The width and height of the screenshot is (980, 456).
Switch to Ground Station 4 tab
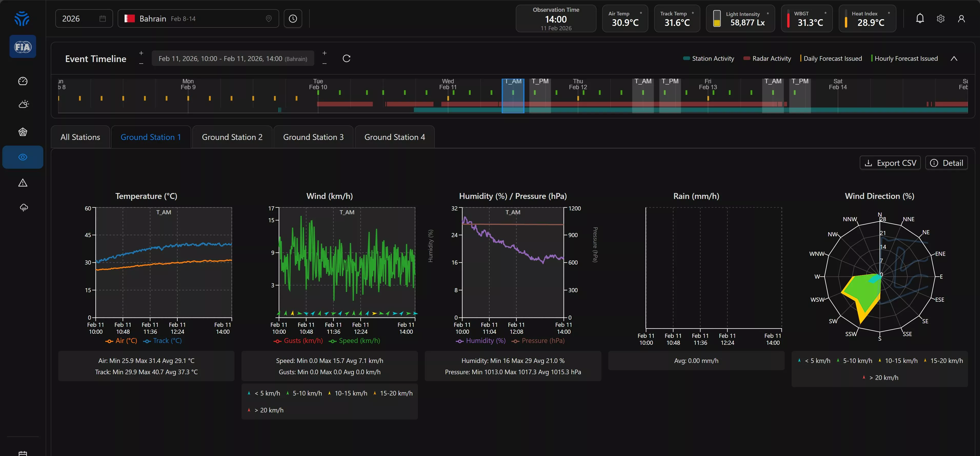coord(395,137)
